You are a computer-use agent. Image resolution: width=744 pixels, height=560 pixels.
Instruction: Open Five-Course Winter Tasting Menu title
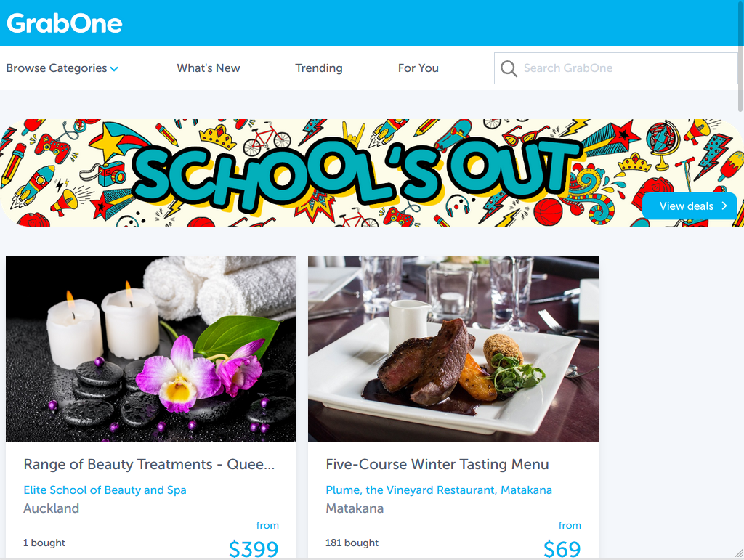pyautogui.click(x=437, y=464)
